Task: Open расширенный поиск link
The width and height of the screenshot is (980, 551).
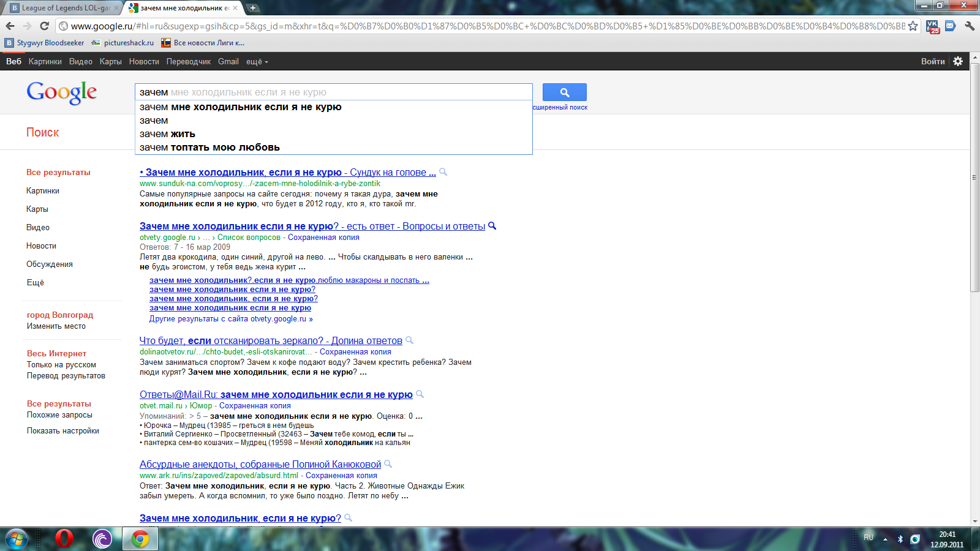Action: pyautogui.click(x=560, y=107)
